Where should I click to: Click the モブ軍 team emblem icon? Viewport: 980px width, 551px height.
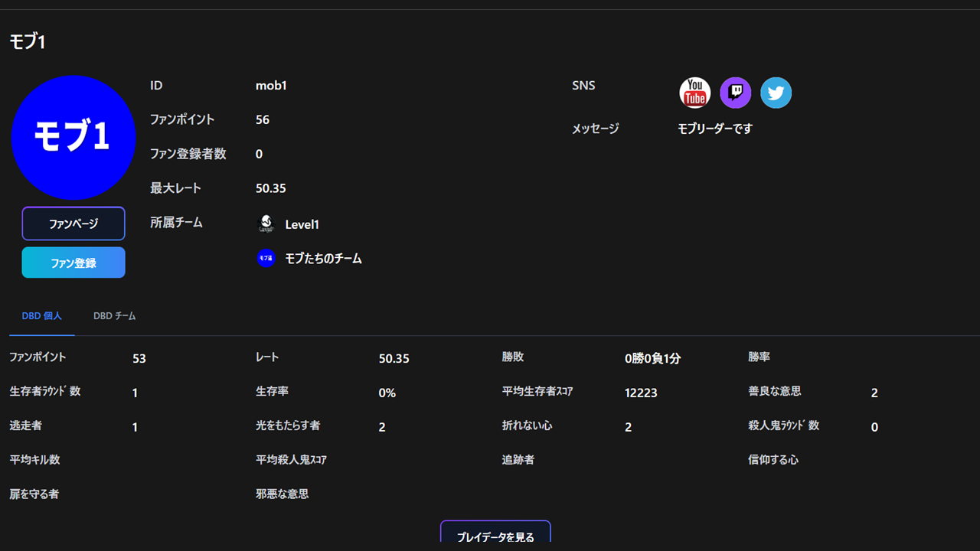click(266, 259)
